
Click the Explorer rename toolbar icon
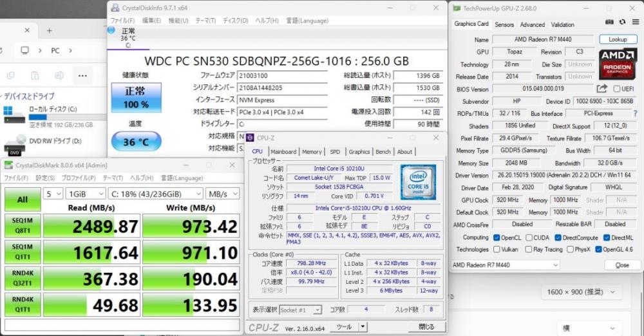coord(59,75)
